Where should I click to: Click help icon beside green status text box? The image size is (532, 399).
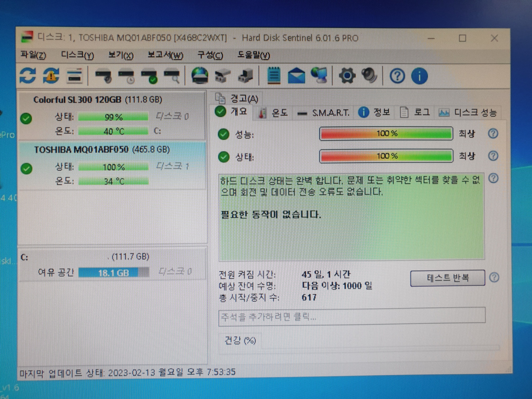point(493,179)
